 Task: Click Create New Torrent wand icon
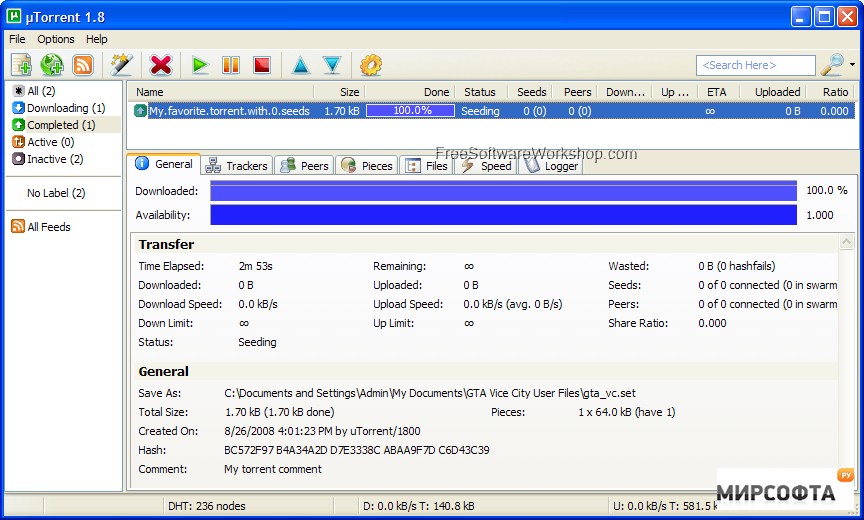click(121, 65)
